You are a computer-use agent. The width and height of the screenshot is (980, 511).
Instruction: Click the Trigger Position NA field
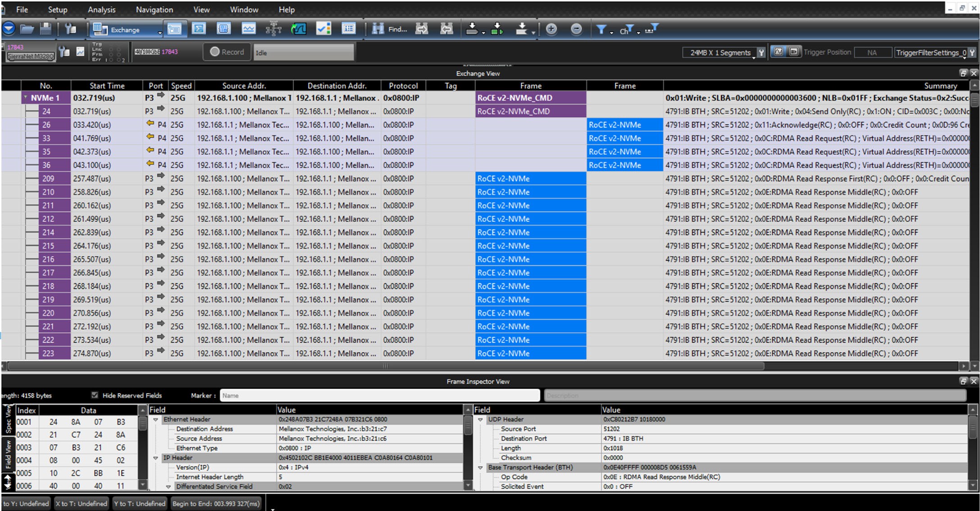[x=873, y=53]
